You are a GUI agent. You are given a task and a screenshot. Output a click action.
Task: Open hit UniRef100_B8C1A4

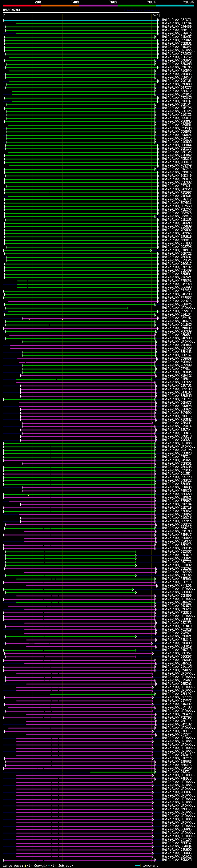(x=177, y=23)
